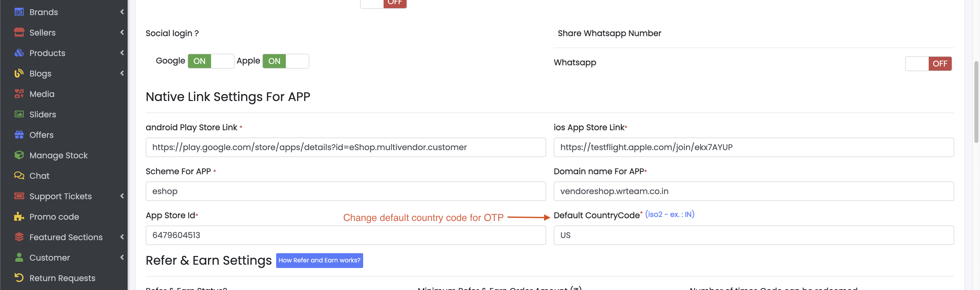
Task: Expand the Products submenu chevron
Action: click(x=122, y=53)
